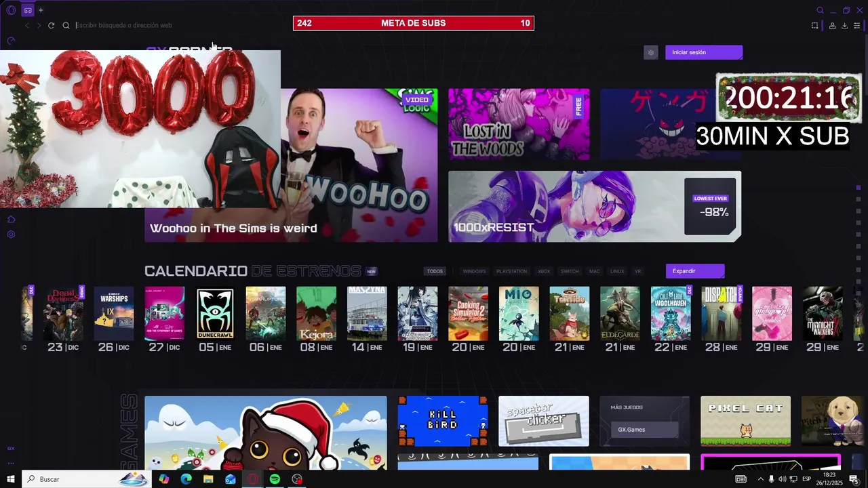Reload the current page
The height and width of the screenshot is (488, 868).
(51, 25)
